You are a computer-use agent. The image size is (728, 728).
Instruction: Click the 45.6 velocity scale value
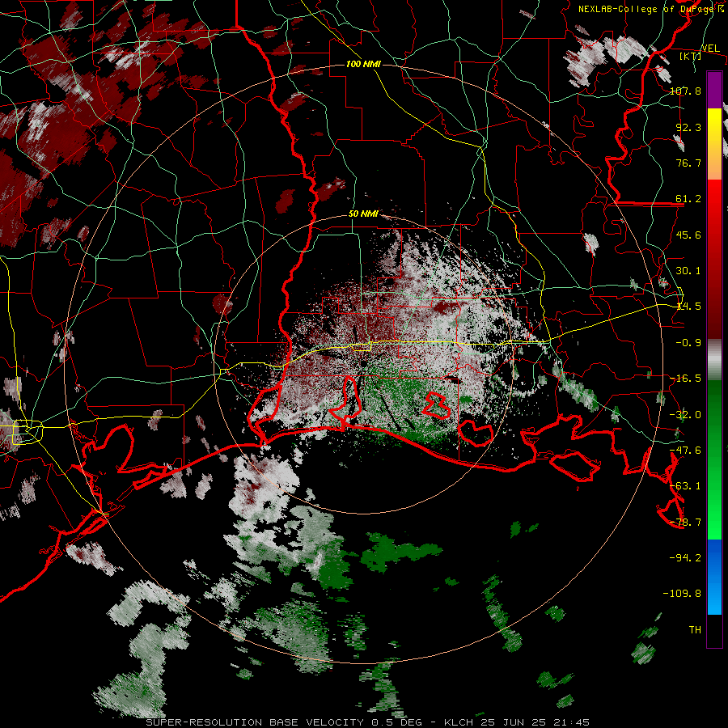[x=688, y=235]
